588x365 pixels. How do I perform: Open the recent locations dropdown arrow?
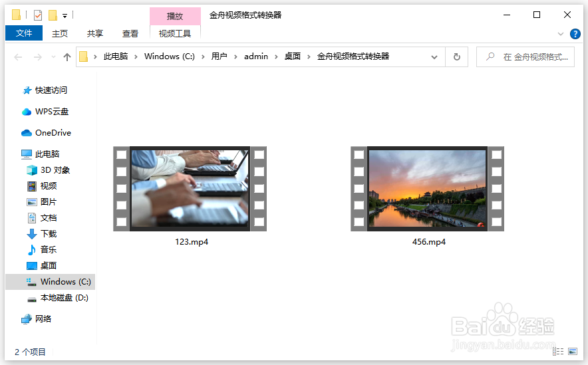[54, 57]
